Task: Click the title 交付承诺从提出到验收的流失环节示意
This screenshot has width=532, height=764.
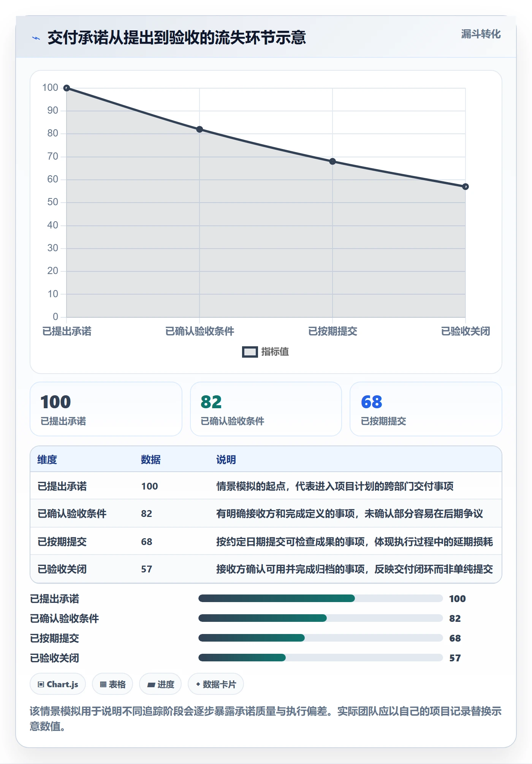Action: click(177, 38)
